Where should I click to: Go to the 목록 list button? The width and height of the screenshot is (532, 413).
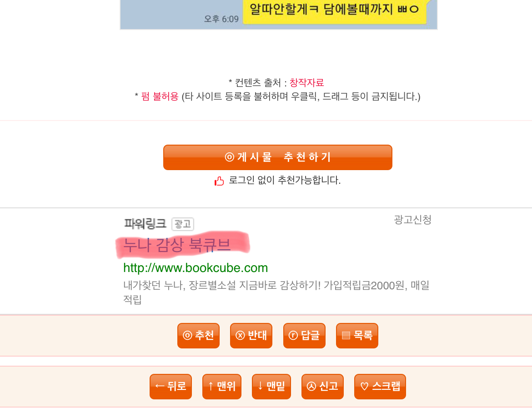click(x=357, y=336)
